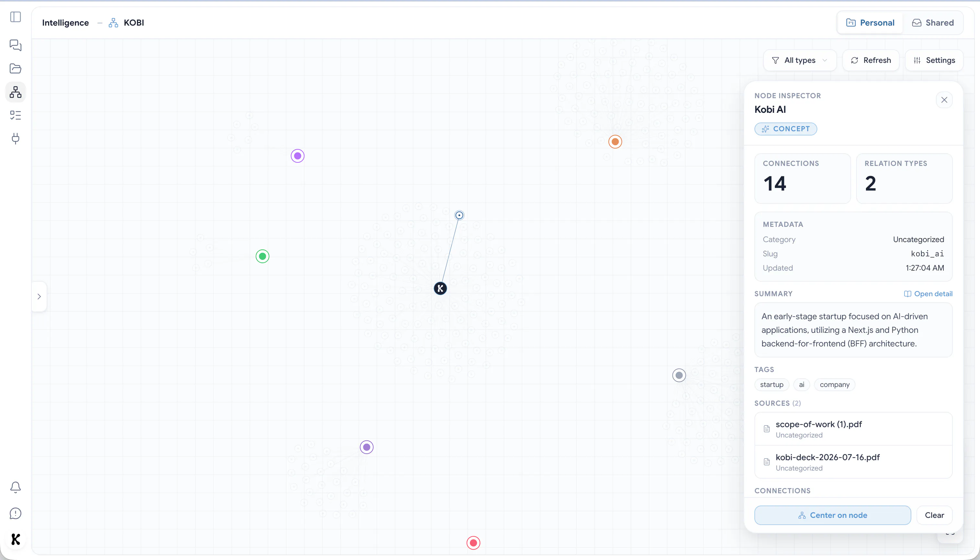Image resolution: width=980 pixels, height=560 pixels.
Task: Open the task checklist sidebar icon
Action: [15, 115]
